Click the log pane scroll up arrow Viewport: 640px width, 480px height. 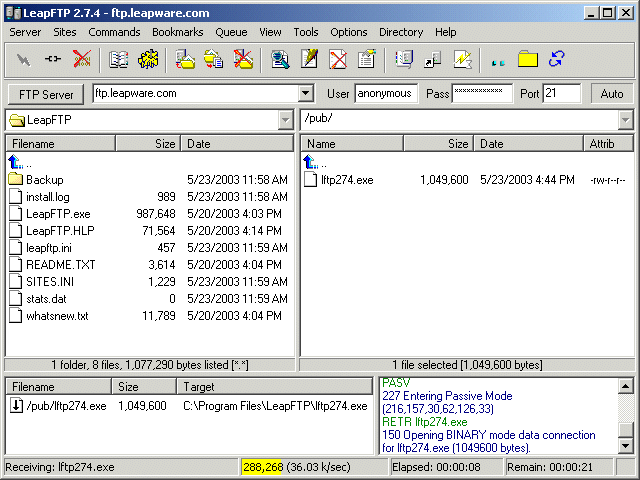626,386
